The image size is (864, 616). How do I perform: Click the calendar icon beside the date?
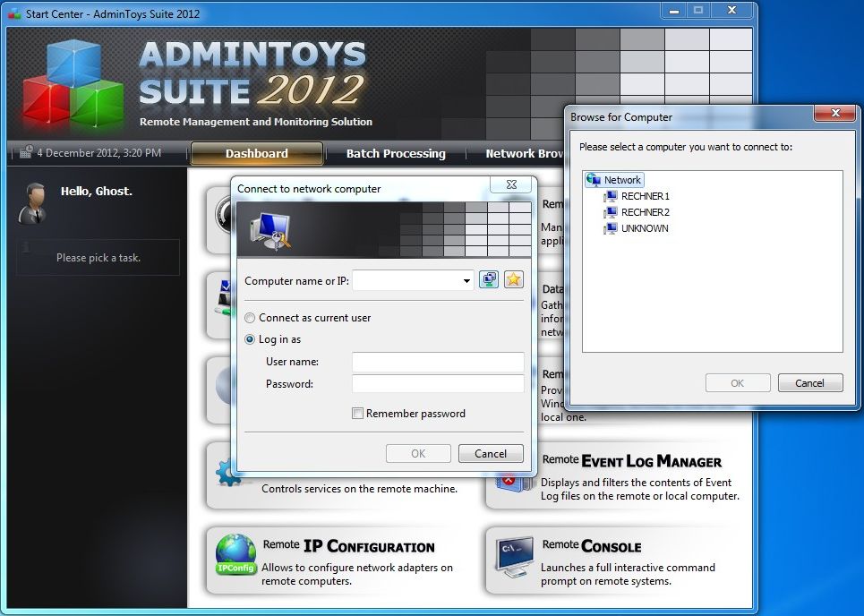point(26,152)
